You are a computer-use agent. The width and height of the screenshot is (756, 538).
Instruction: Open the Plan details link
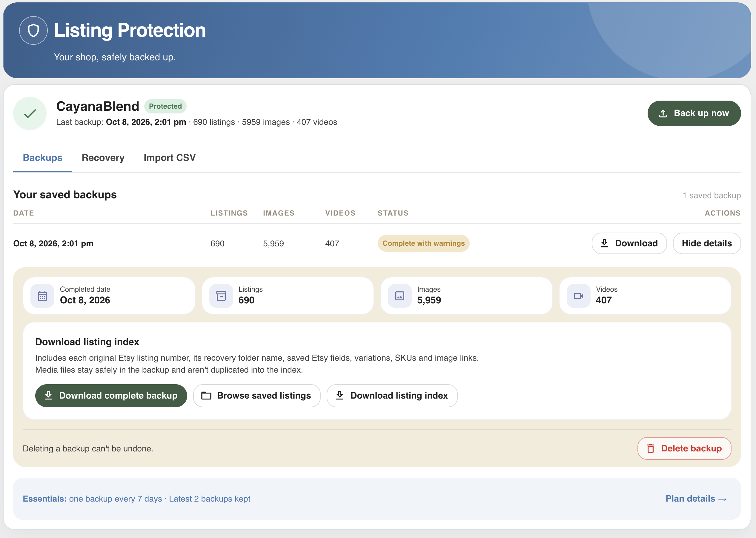pyautogui.click(x=696, y=499)
